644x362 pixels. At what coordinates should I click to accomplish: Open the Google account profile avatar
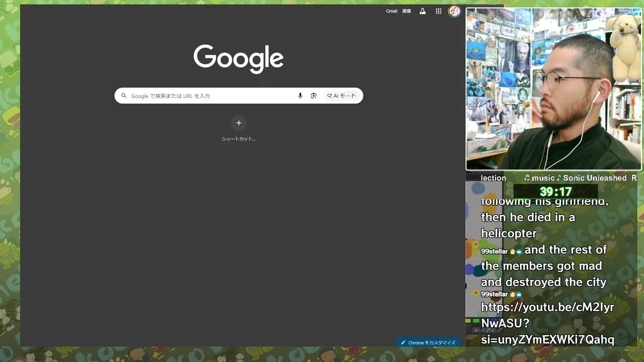(454, 11)
